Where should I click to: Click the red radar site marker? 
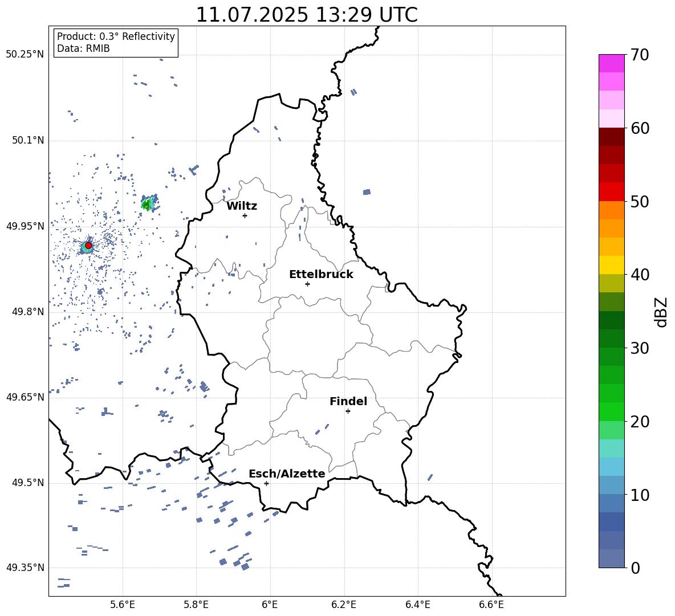[88, 246]
